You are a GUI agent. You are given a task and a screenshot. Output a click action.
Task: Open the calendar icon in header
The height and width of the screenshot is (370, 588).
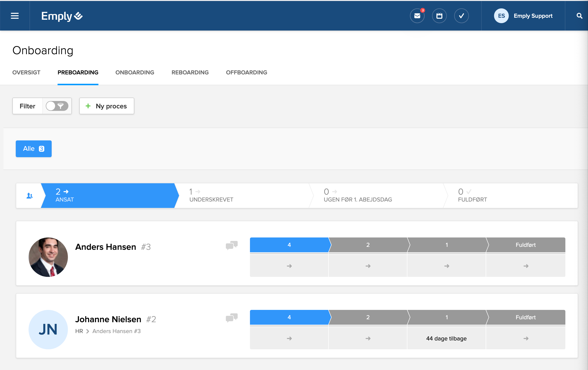tap(439, 16)
